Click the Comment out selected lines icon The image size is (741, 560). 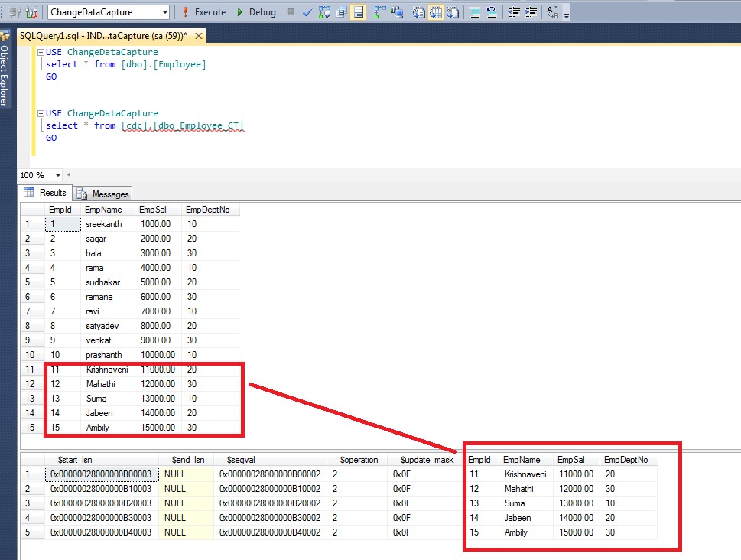[475, 12]
